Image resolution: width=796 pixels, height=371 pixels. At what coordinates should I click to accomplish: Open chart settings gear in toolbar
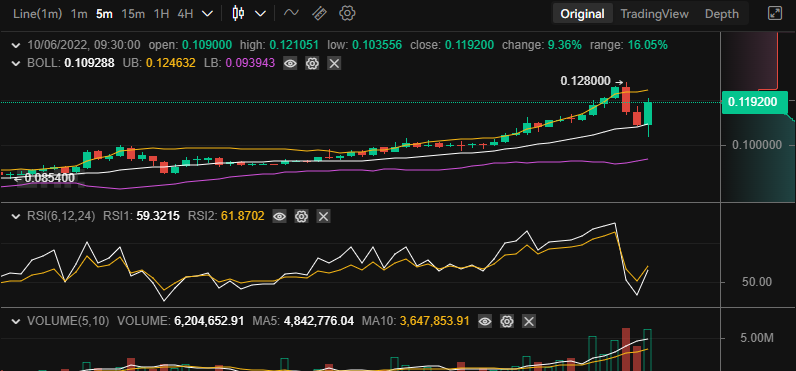347,13
